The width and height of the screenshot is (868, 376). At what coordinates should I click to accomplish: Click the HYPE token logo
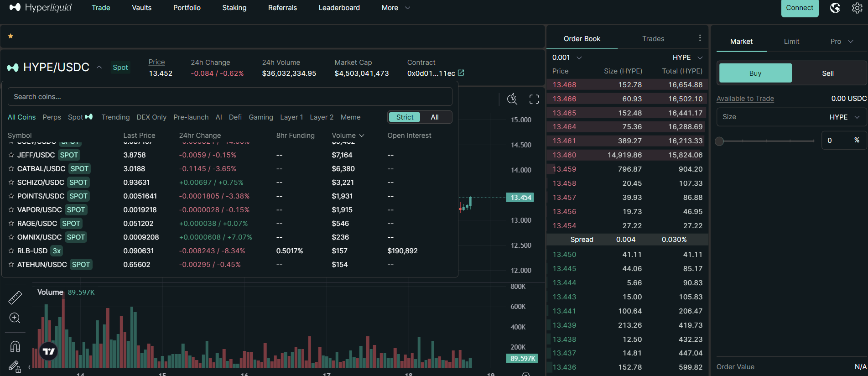click(x=13, y=68)
